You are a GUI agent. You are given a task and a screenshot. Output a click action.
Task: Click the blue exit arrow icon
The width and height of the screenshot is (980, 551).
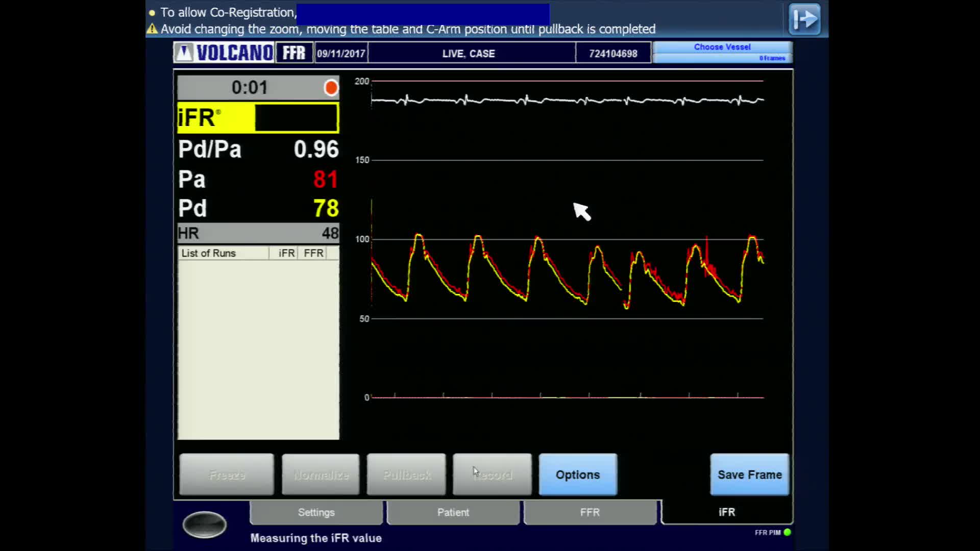[x=804, y=19]
